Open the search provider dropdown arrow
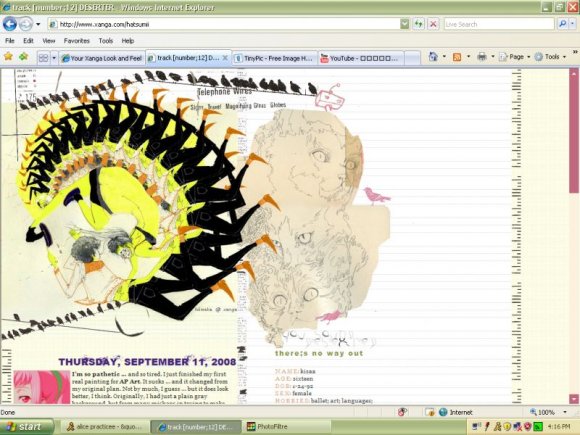580x435 pixels. (x=573, y=24)
